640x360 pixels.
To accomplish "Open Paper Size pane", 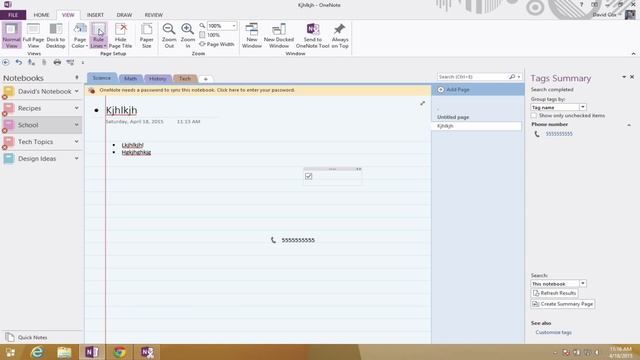I will [x=147, y=36].
